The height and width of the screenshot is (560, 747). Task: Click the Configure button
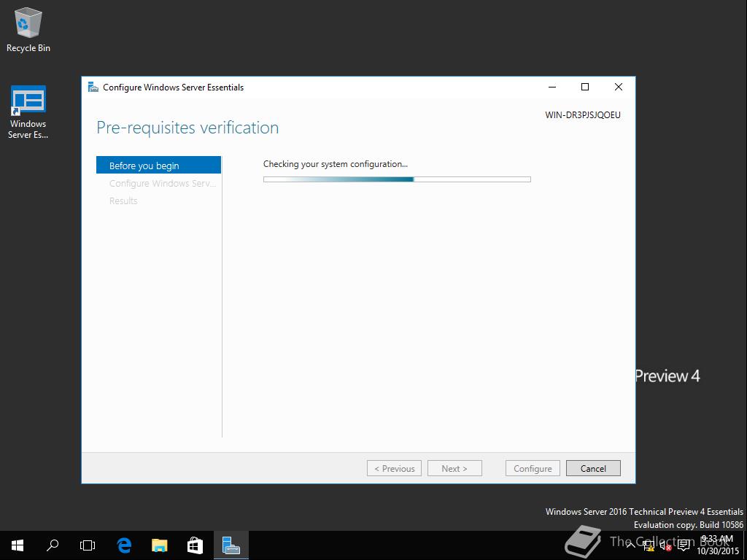(533, 469)
